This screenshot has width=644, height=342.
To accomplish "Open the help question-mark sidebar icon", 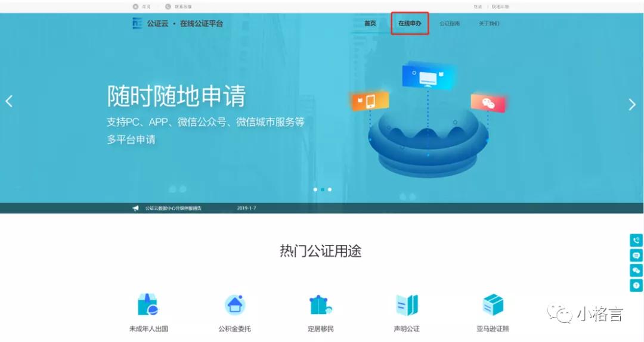I will pos(636,285).
